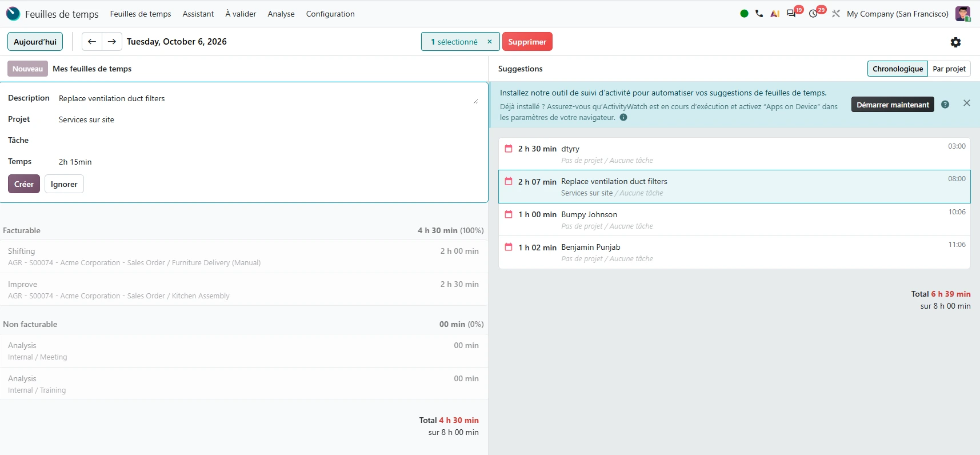980x455 pixels.
Task: Close the ActivityWatch banner
Action: point(967,103)
